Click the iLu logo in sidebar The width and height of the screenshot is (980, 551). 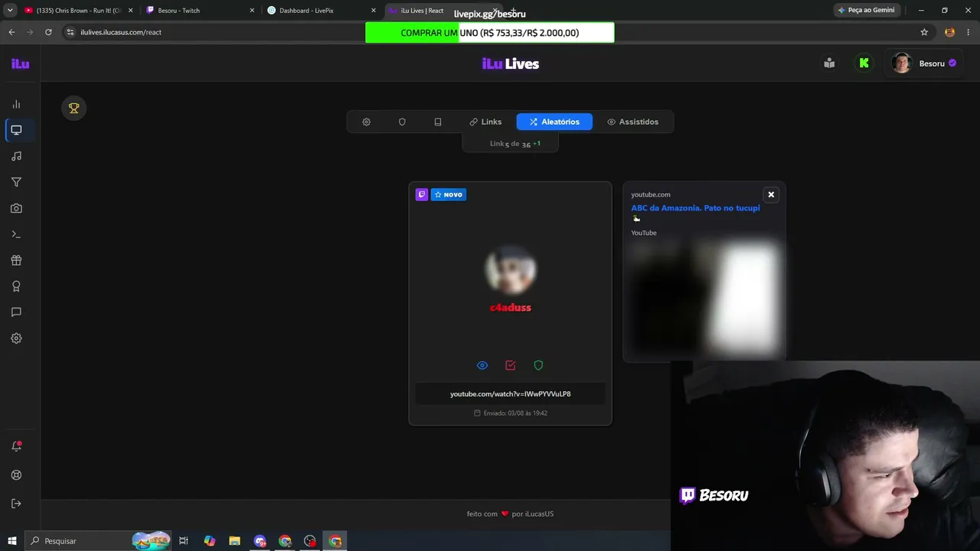click(x=20, y=64)
